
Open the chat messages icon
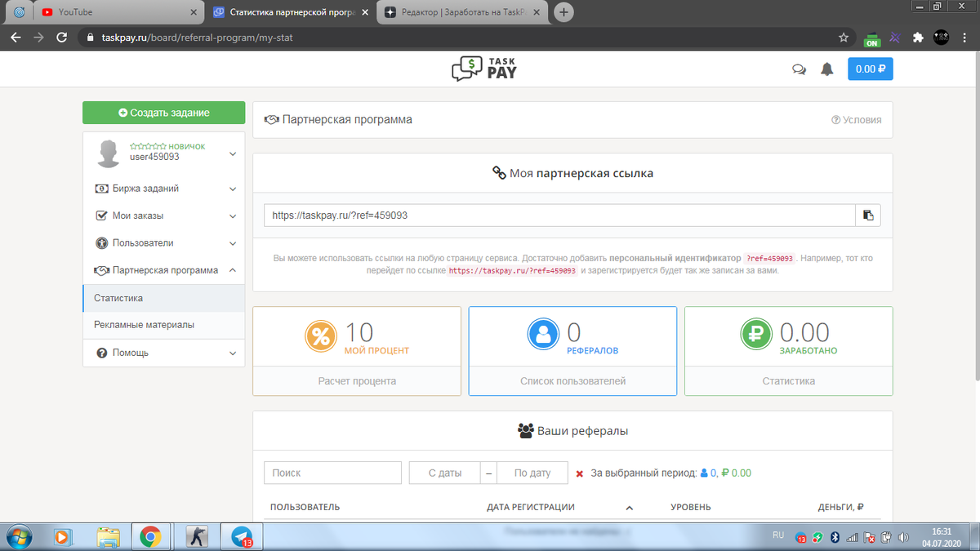(x=799, y=69)
